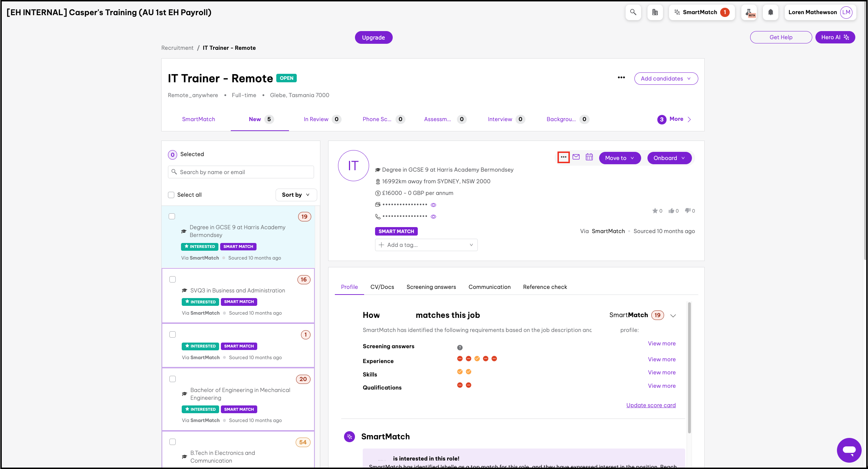868x469 pixels.
Task: Switch to the CV/Docs tab
Action: [x=382, y=287]
